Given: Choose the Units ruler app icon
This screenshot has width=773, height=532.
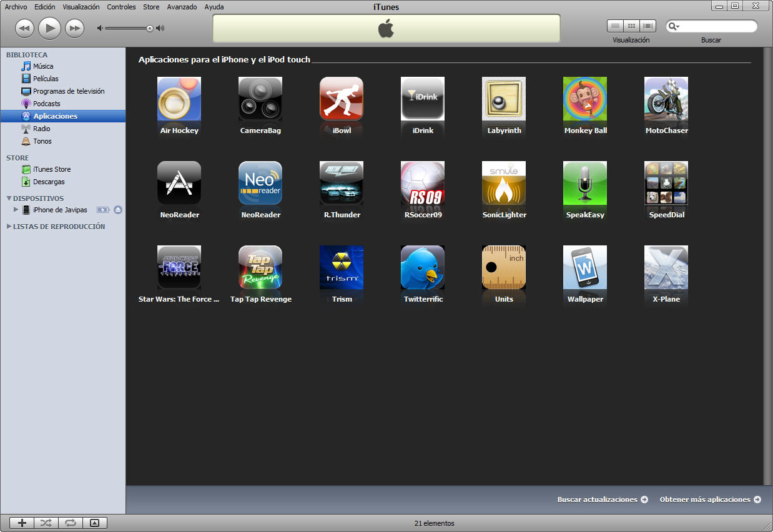Looking at the screenshot, I should [x=504, y=267].
